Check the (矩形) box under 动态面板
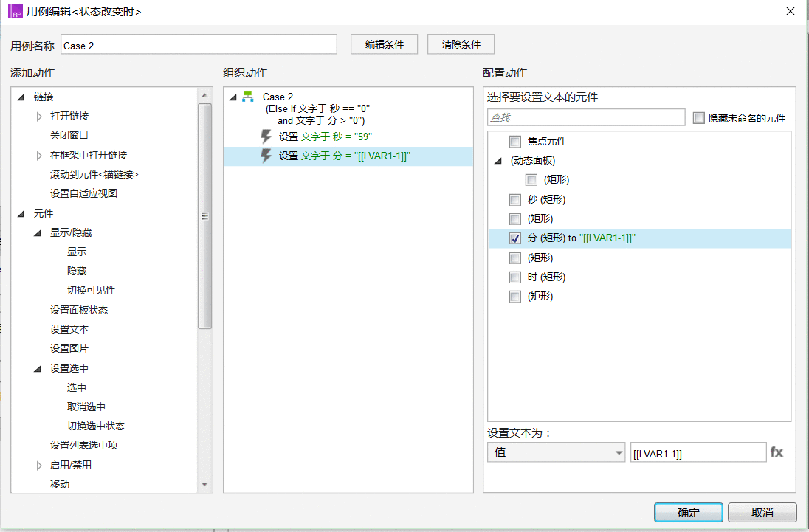 click(531, 180)
